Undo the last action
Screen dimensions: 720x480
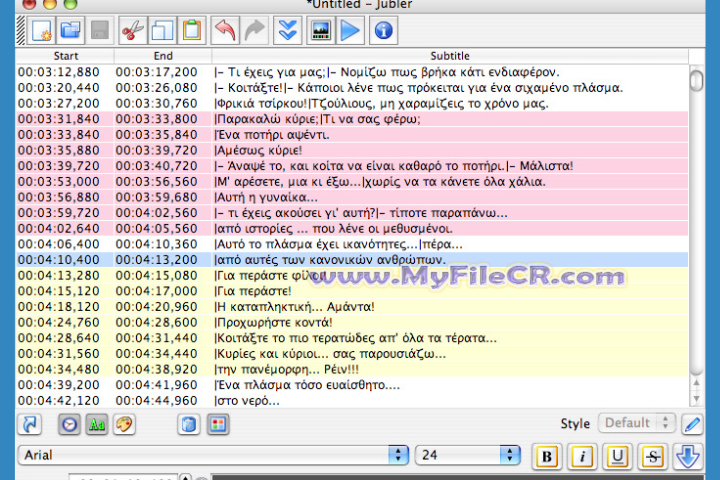[225, 30]
